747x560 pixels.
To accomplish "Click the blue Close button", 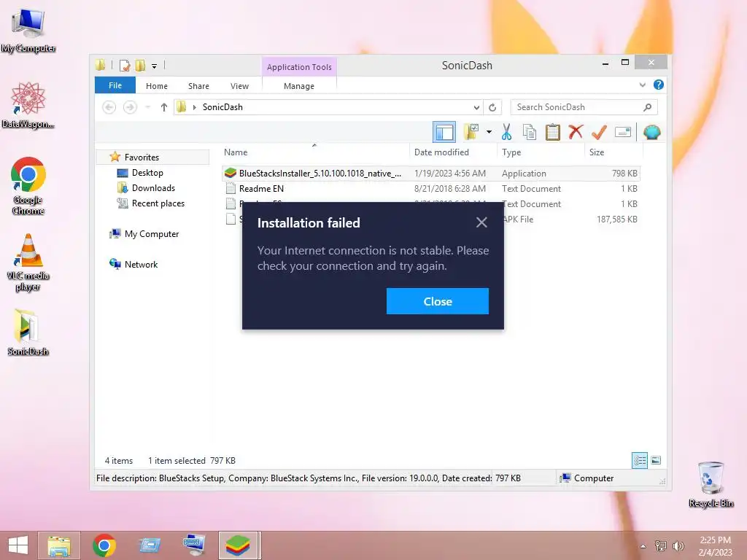I will point(438,301).
